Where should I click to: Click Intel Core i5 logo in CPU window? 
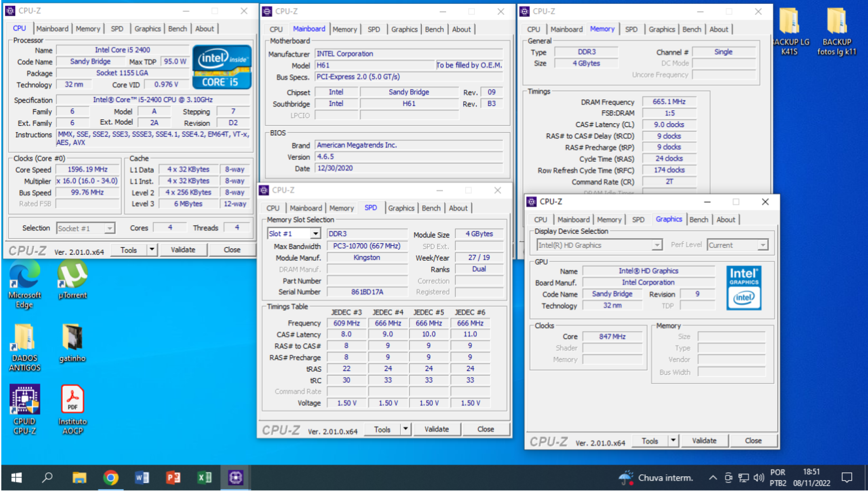[222, 67]
